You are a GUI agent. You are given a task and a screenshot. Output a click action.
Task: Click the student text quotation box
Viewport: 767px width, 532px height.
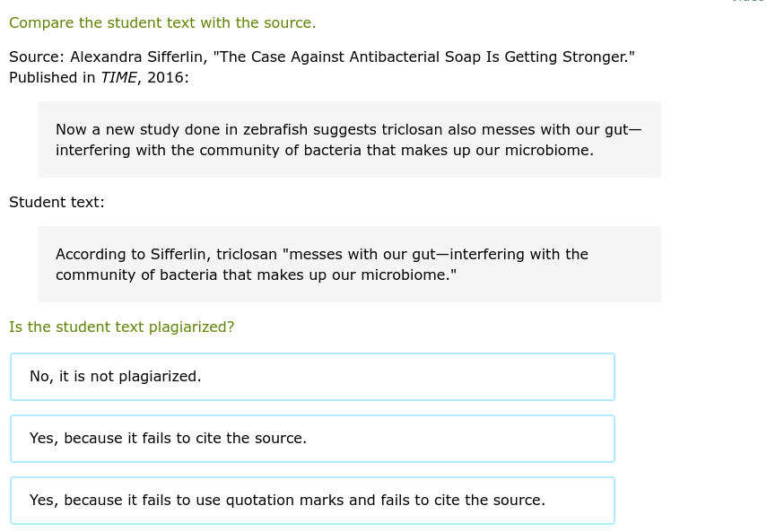tap(349, 264)
